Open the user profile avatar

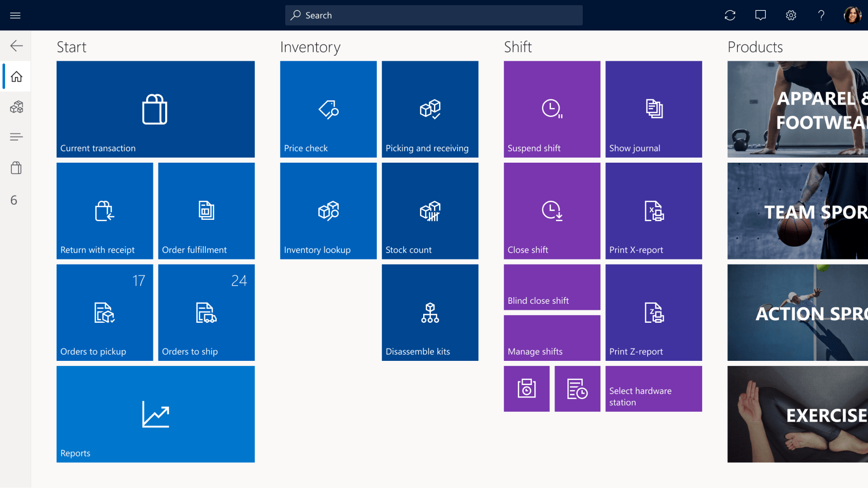click(852, 15)
